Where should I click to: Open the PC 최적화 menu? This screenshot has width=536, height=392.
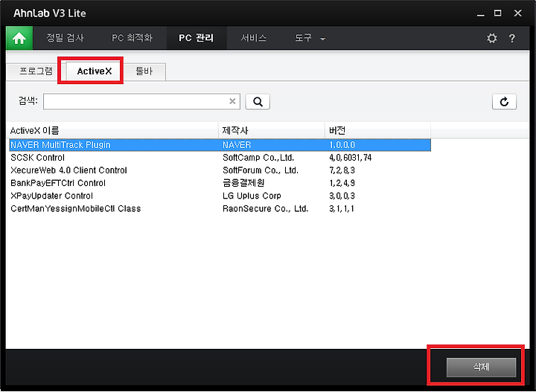pos(132,38)
